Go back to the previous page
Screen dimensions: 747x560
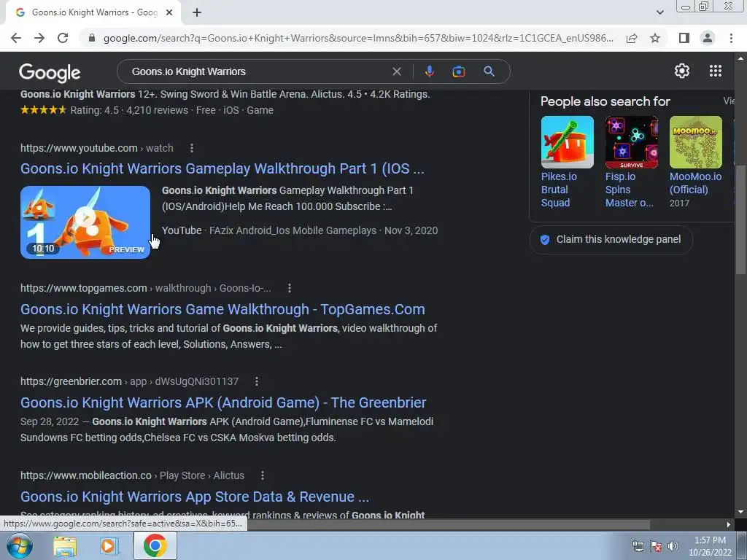[x=16, y=38]
